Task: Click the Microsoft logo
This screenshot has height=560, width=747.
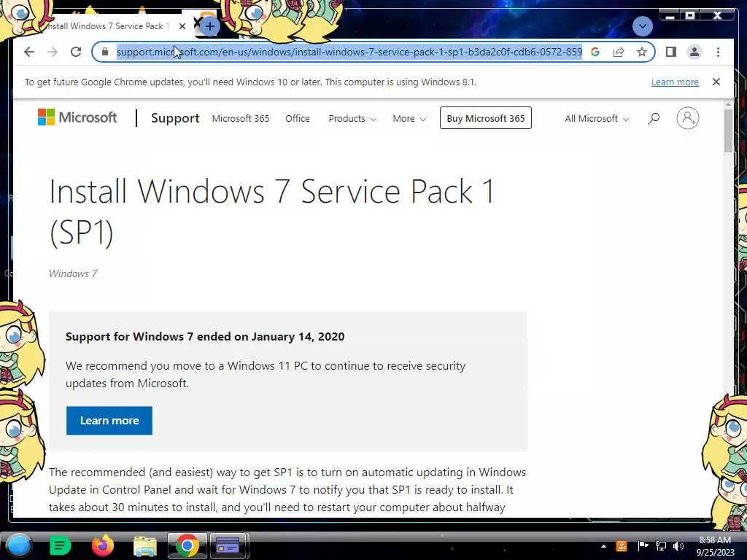Action: click(77, 117)
